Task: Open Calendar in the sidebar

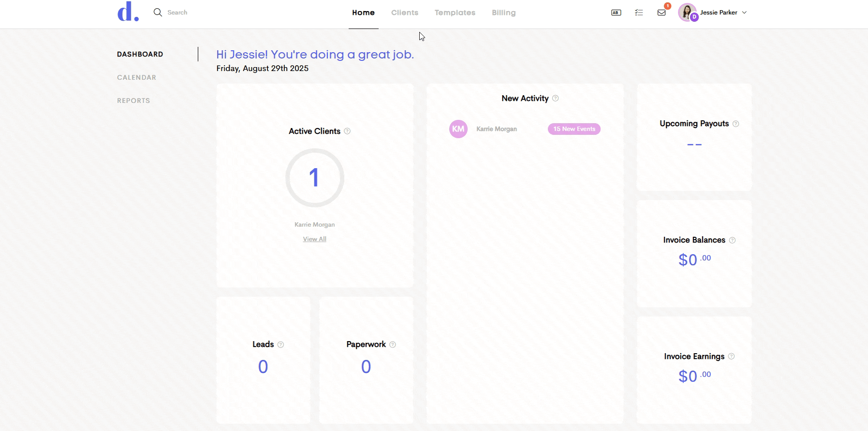Action: coord(136,77)
